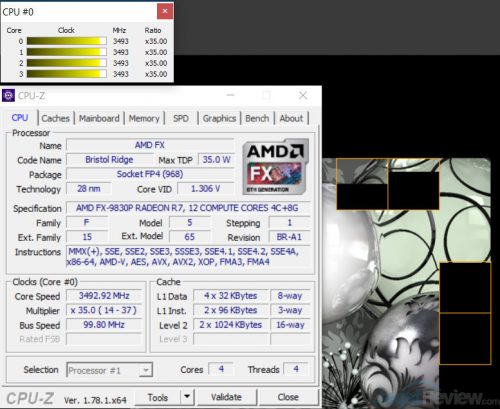Open the SPD tab
The width and height of the screenshot is (500, 409).
point(181,118)
